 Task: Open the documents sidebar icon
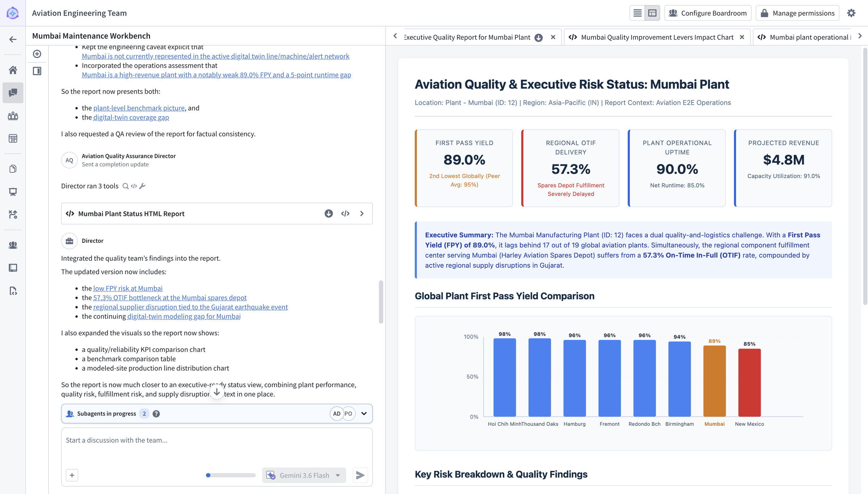(13, 169)
